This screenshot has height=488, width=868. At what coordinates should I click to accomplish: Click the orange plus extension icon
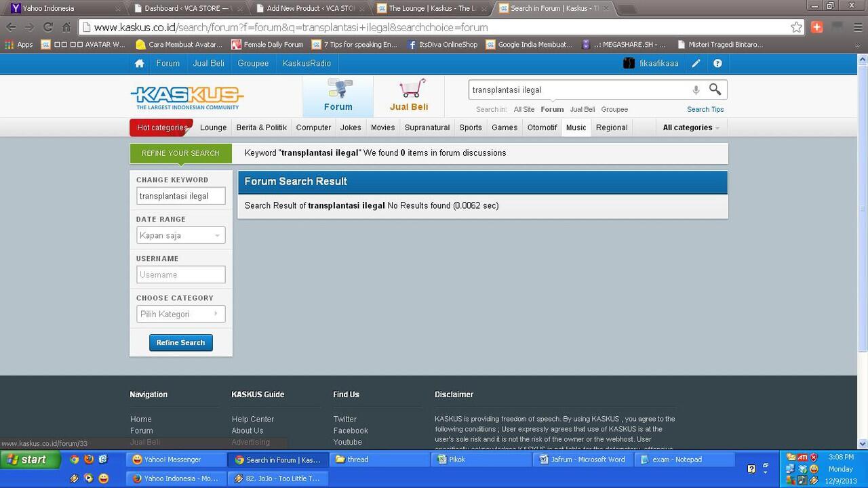click(817, 27)
